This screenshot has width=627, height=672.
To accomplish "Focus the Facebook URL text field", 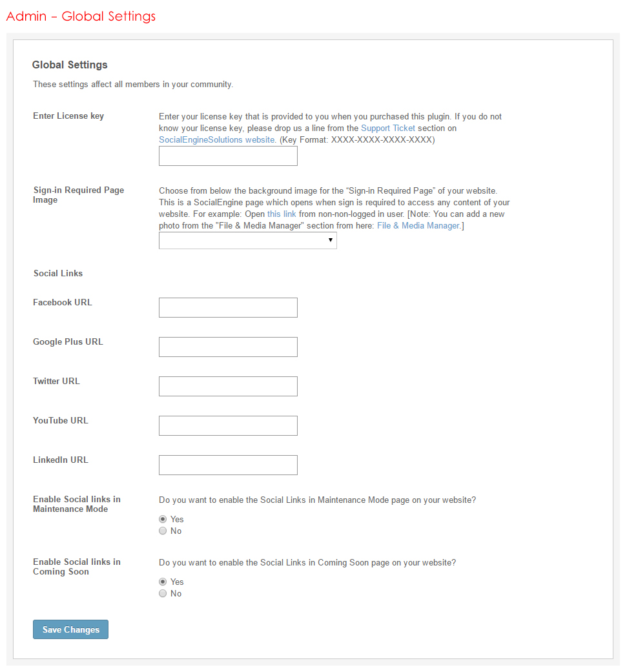I will [x=228, y=308].
